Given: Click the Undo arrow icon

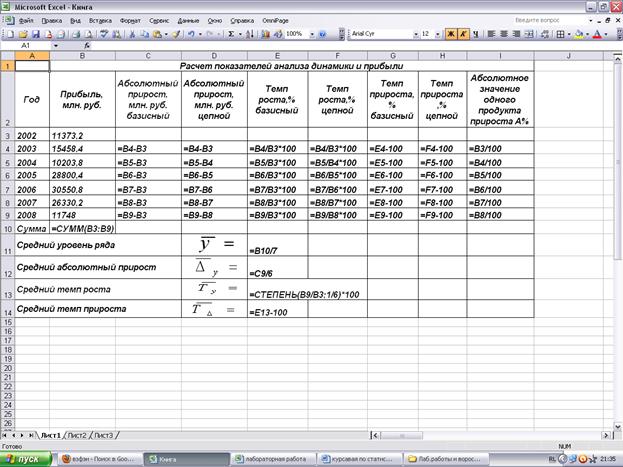Looking at the screenshot, I should click(190, 34).
